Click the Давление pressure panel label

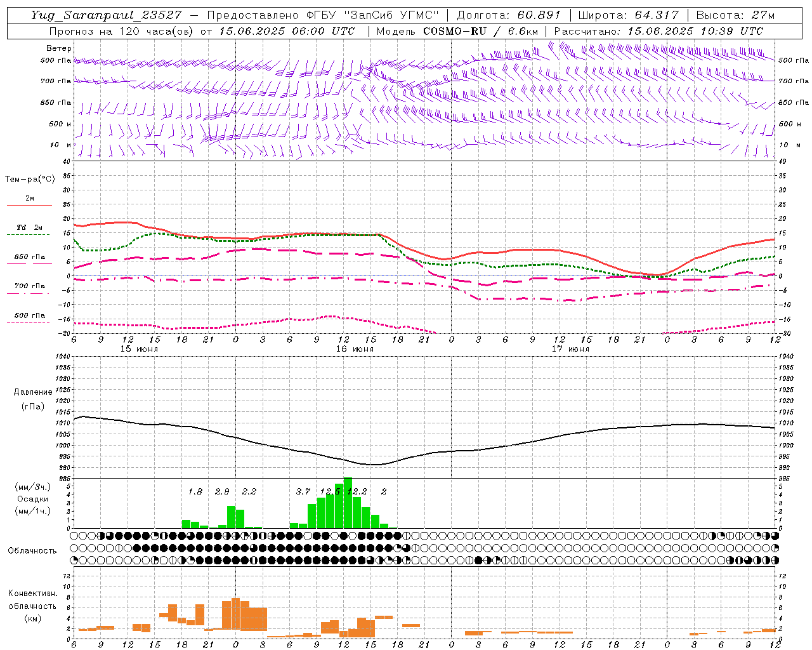[33, 392]
